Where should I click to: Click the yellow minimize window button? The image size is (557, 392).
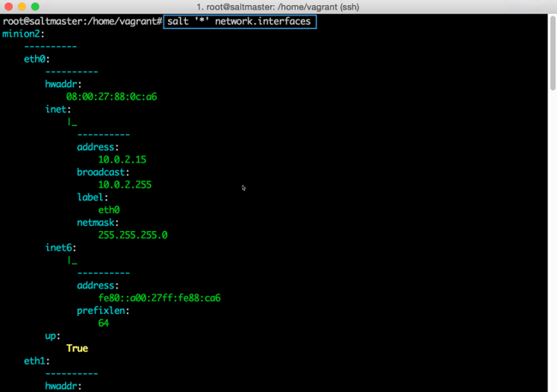point(21,7)
